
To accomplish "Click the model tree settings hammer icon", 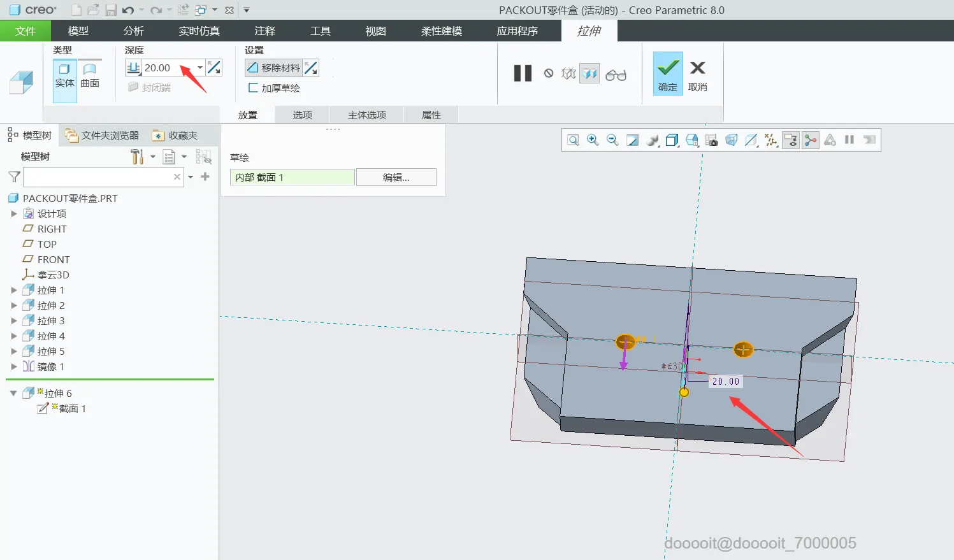I will coord(137,157).
